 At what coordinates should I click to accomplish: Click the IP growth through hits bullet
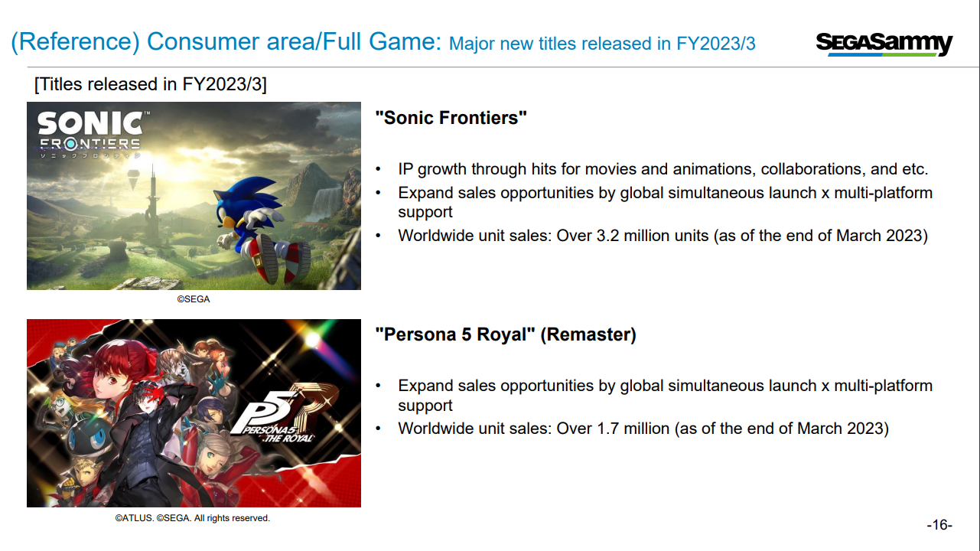point(663,169)
